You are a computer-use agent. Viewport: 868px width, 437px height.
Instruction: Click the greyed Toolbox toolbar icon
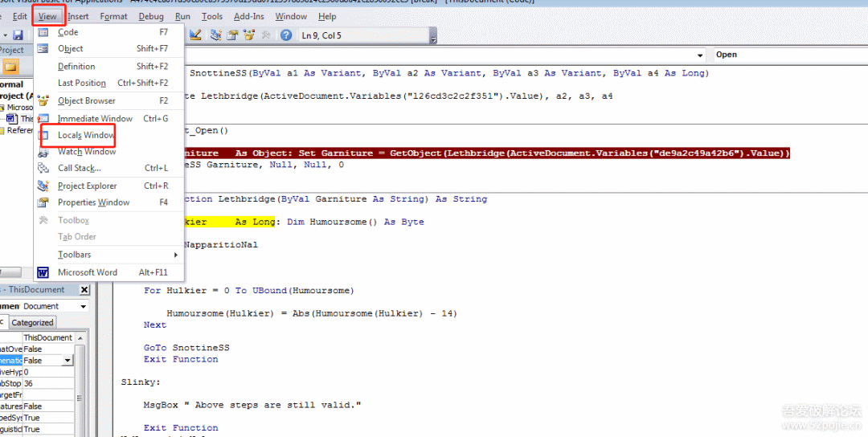[266, 35]
